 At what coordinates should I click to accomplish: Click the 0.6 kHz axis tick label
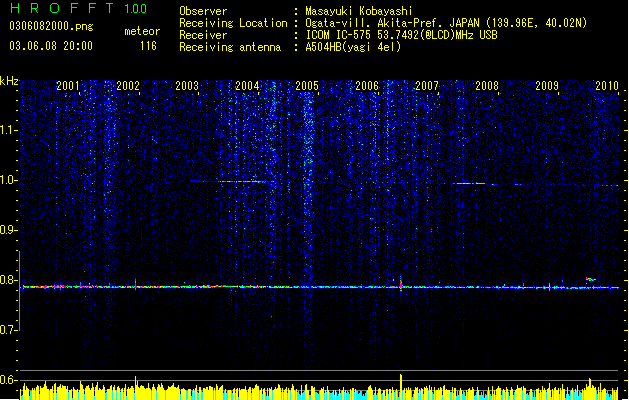tap(8, 380)
